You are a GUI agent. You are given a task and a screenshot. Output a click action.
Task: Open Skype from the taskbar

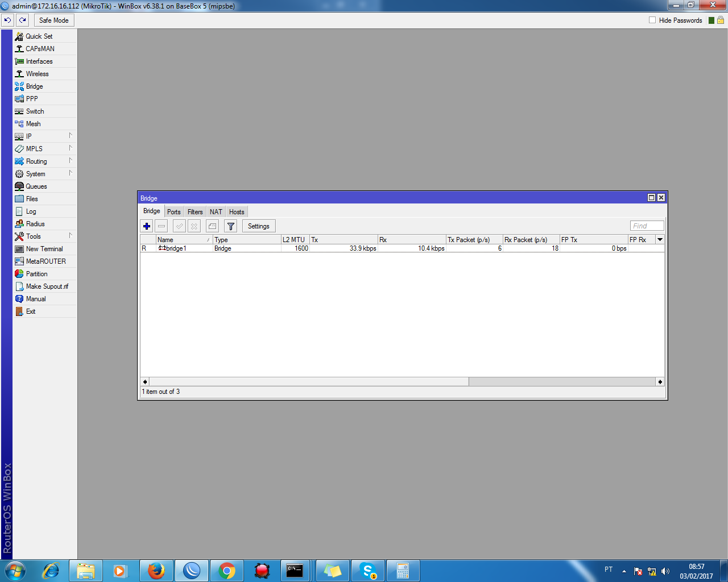coord(368,571)
